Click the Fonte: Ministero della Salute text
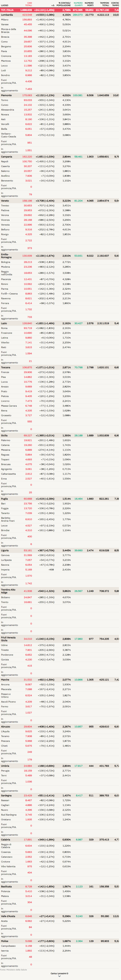The image size is (121, 980). click(x=13, y=970)
